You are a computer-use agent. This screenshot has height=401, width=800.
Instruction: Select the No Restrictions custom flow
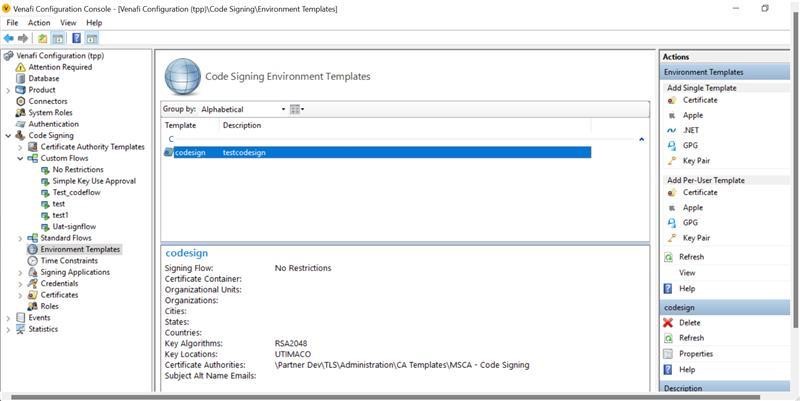tap(78, 169)
